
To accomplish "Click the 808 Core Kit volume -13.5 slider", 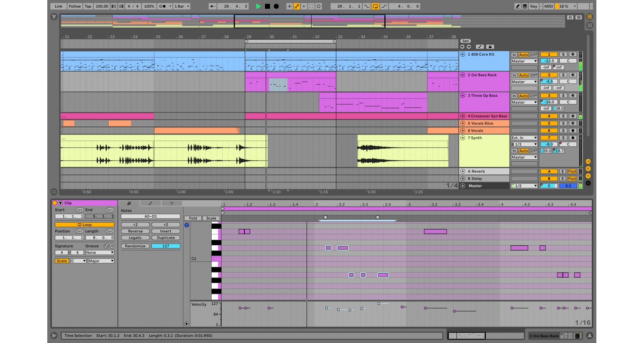I will tap(549, 61).
